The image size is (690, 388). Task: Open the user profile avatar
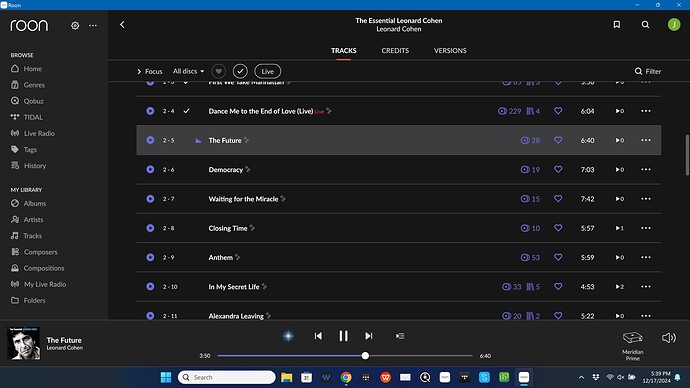point(674,25)
